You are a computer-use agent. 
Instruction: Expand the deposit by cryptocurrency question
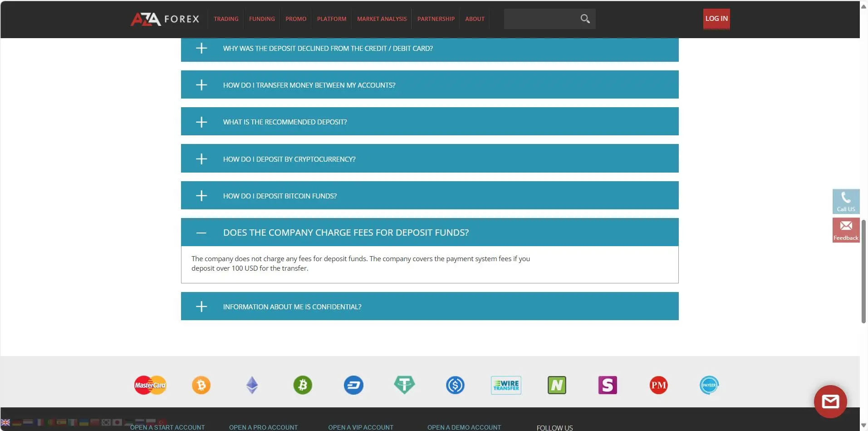click(x=430, y=159)
